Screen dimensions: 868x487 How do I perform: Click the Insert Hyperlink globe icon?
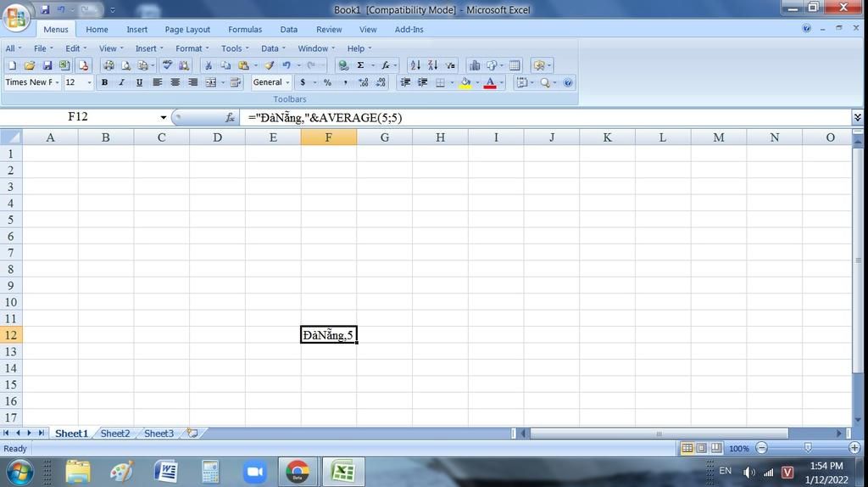click(x=343, y=65)
